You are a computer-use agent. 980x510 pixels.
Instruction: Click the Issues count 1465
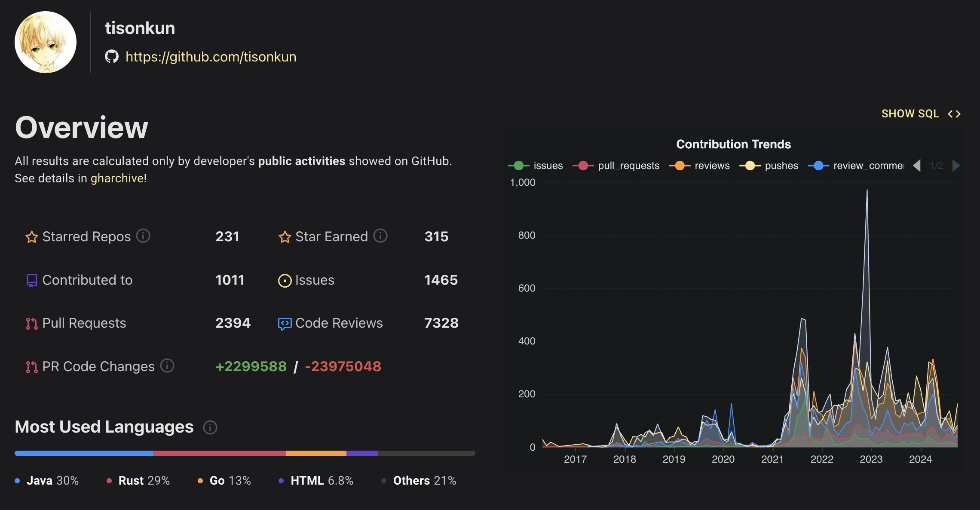(x=441, y=280)
